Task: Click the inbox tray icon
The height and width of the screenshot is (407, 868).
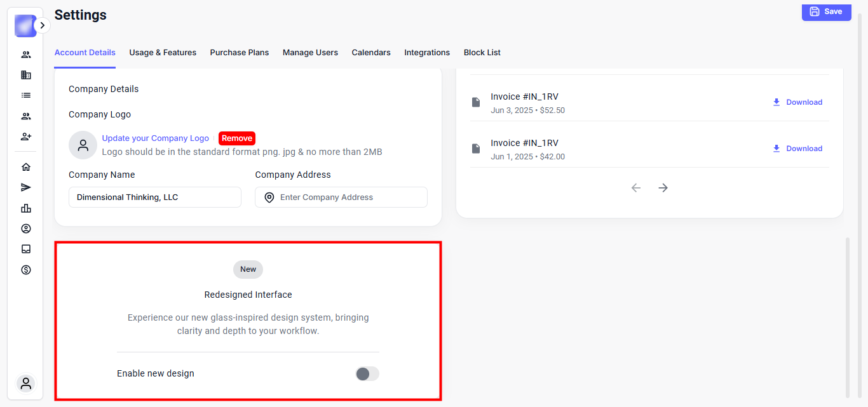Action: coord(26,249)
